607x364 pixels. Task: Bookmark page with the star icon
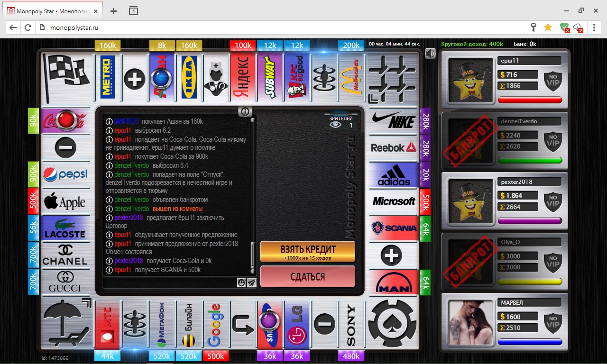coord(548,27)
